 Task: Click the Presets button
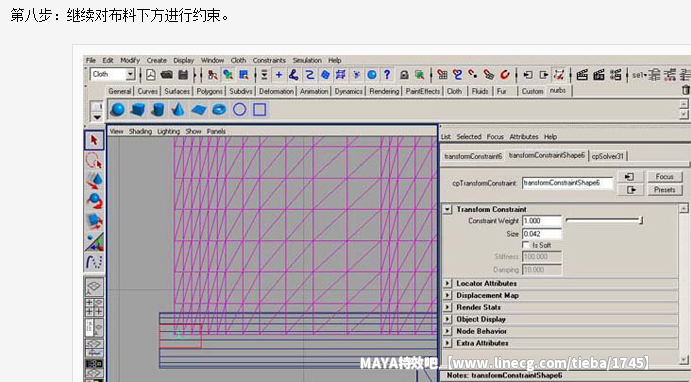click(665, 190)
